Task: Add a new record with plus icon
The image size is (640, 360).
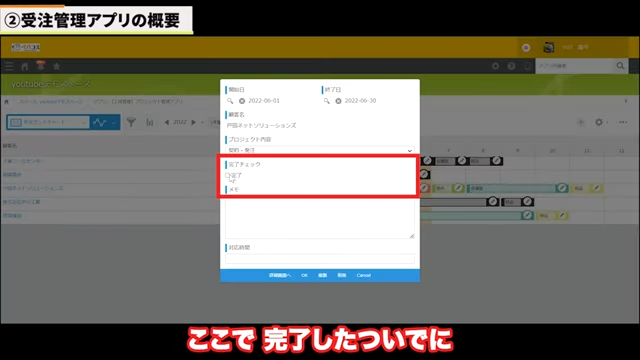Action: tap(580, 122)
